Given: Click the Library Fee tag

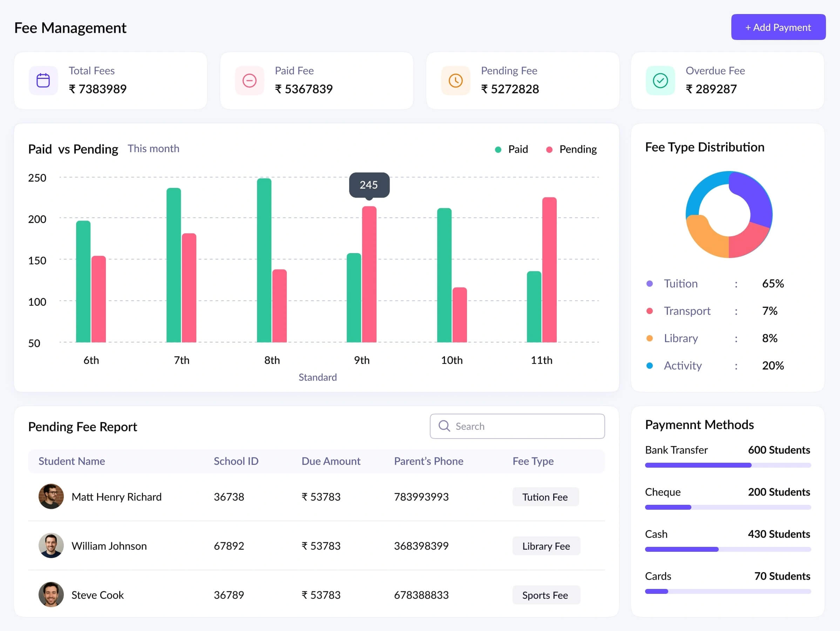Looking at the screenshot, I should 546,545.
